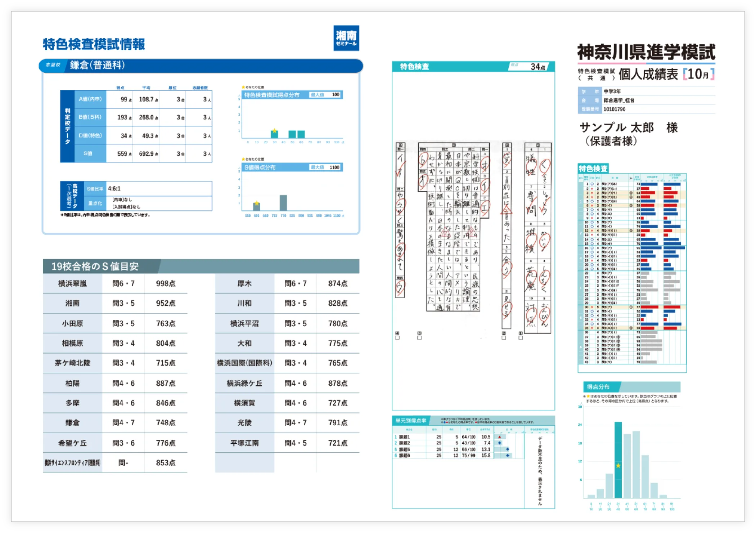This screenshot has height=533, width=756.
Task: Click the S値得点分布 chart header
Action: (292, 167)
